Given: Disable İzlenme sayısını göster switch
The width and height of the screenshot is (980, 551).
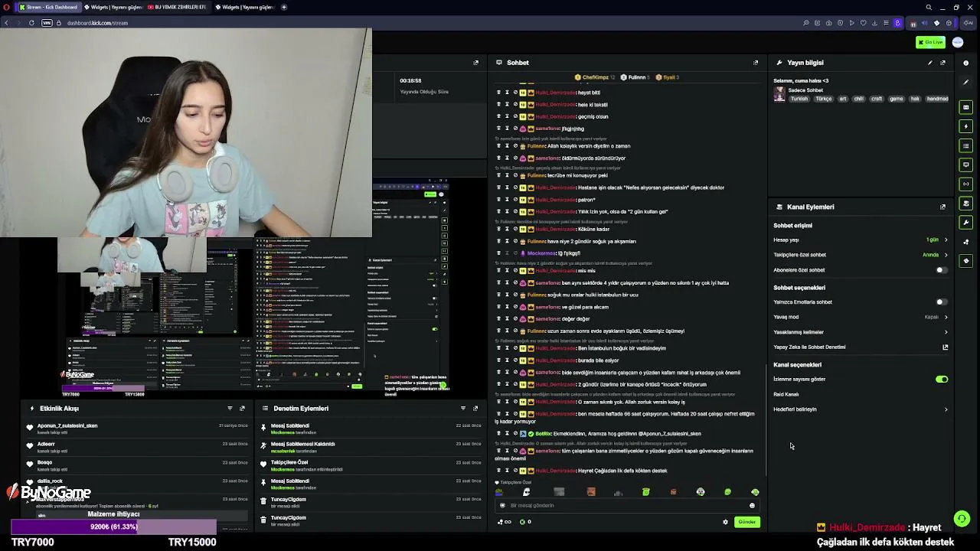Looking at the screenshot, I should pos(942,380).
